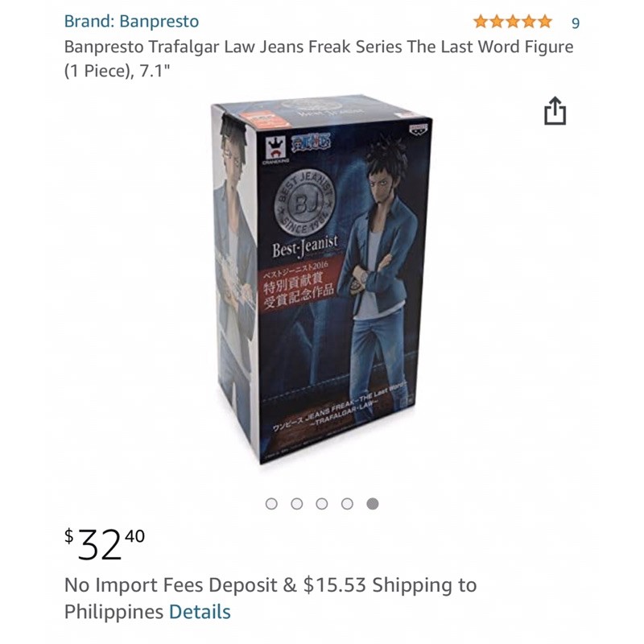The image size is (644, 644).
Task: Select the filled fifth carousel dot
Action: [373, 504]
